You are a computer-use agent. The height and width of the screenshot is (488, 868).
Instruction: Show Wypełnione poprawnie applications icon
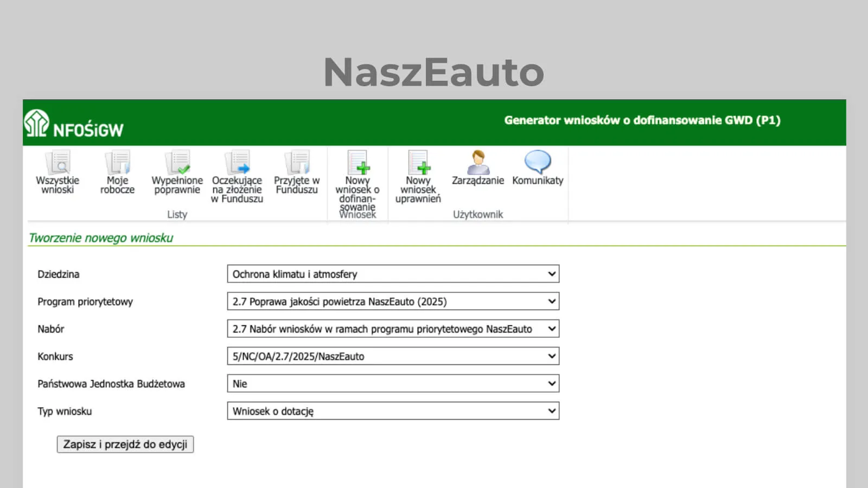177,162
